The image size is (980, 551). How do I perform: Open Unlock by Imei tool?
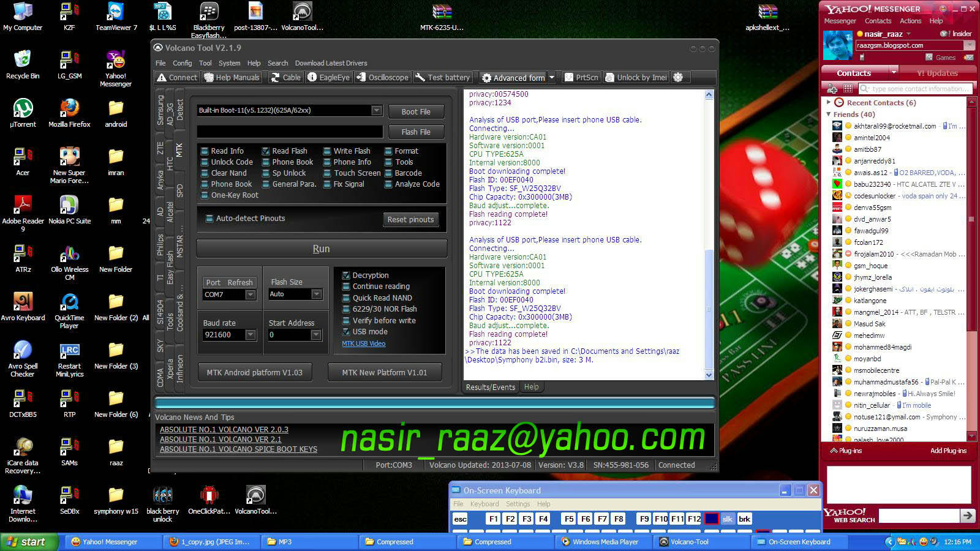[636, 77]
